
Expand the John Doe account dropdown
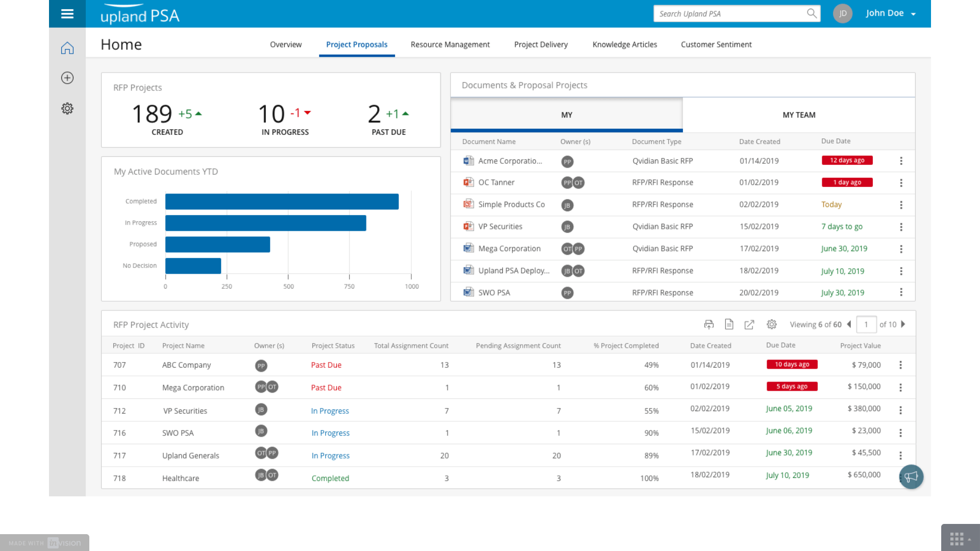click(913, 14)
